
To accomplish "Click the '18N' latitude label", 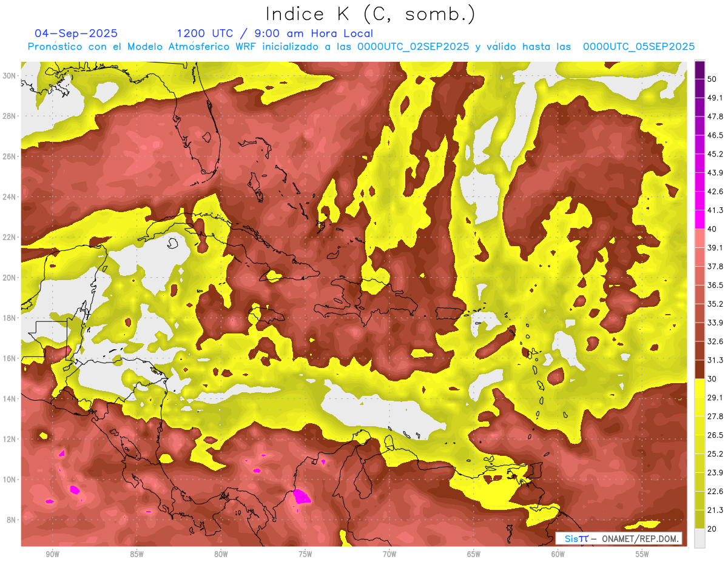I will 10,318.
